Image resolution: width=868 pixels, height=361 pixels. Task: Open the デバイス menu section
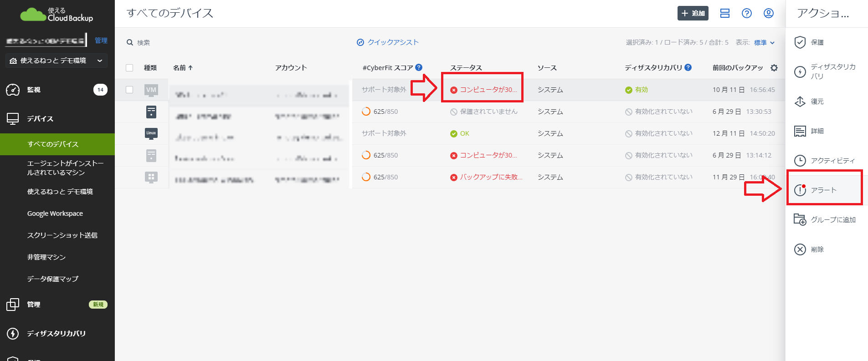point(40,119)
